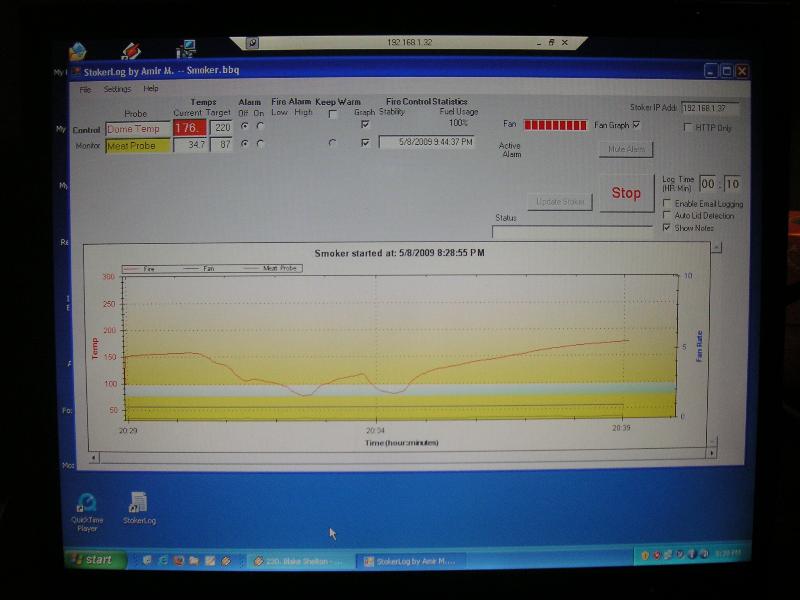Image resolution: width=800 pixels, height=600 pixels.
Task: Click the leftmost system tray icon
Action: 645,554
